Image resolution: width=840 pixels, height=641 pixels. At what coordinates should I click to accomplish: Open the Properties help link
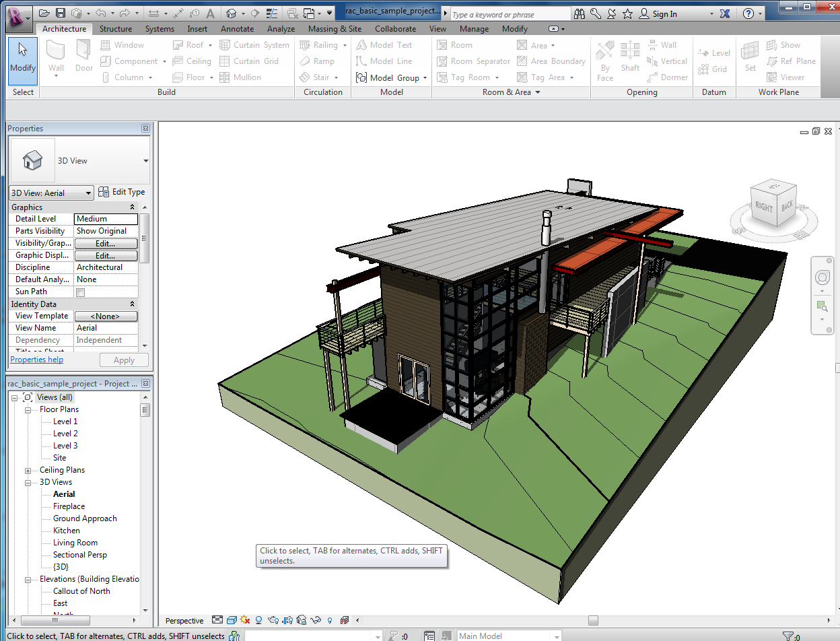[x=36, y=360]
